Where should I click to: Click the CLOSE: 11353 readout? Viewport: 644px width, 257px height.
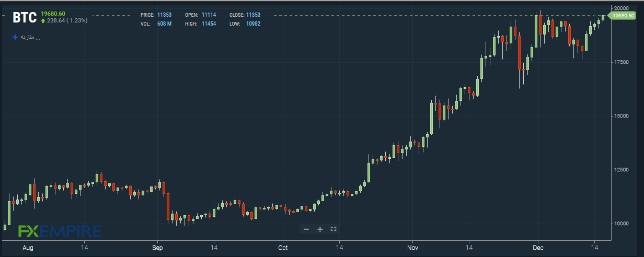pos(245,15)
